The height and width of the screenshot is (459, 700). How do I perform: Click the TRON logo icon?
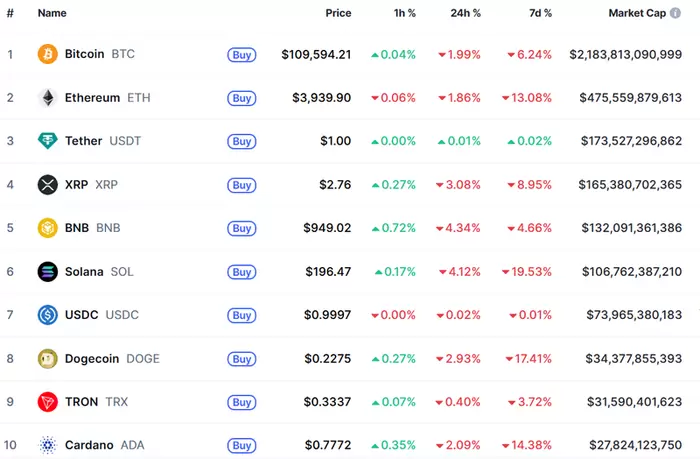(x=47, y=402)
